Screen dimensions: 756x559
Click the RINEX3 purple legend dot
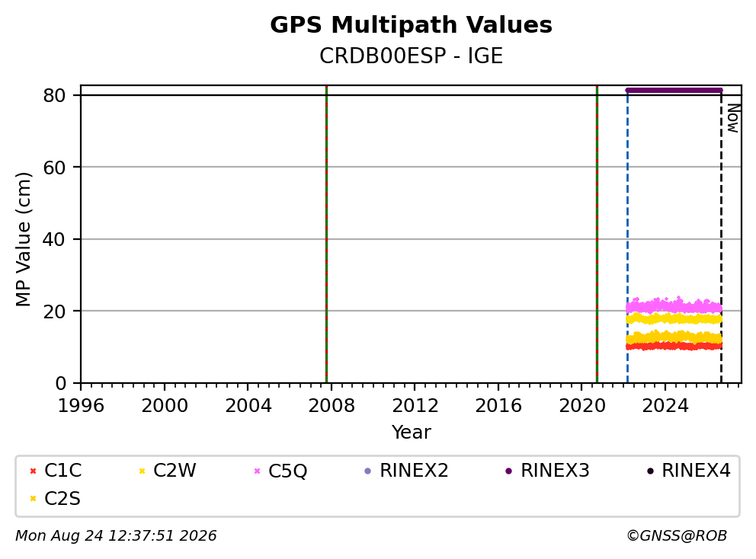(x=508, y=471)
